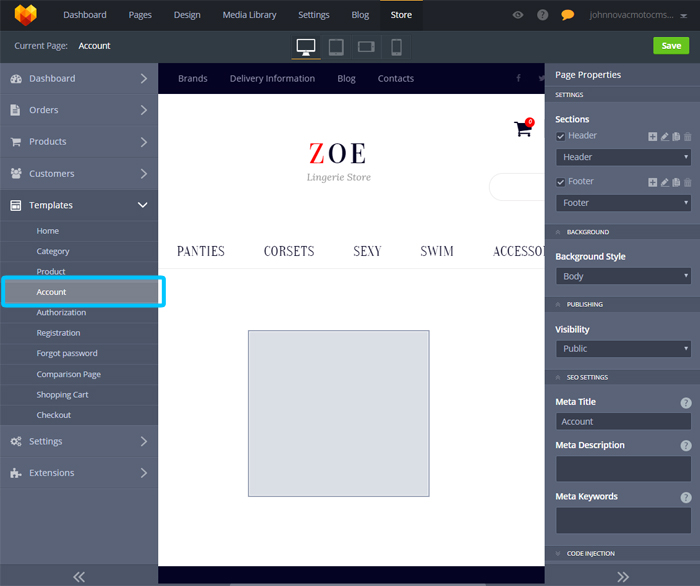Expand the Customers sidebar section

click(79, 174)
